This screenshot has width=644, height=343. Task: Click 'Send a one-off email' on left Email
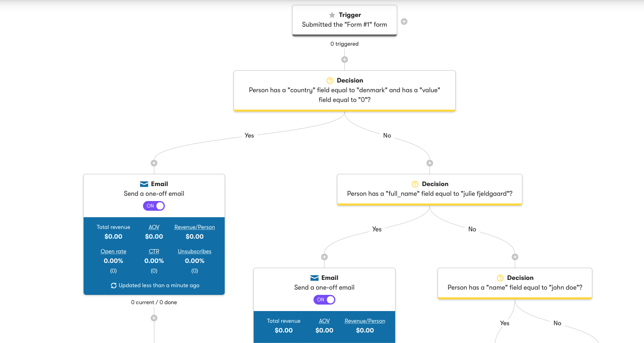pyautogui.click(x=154, y=194)
